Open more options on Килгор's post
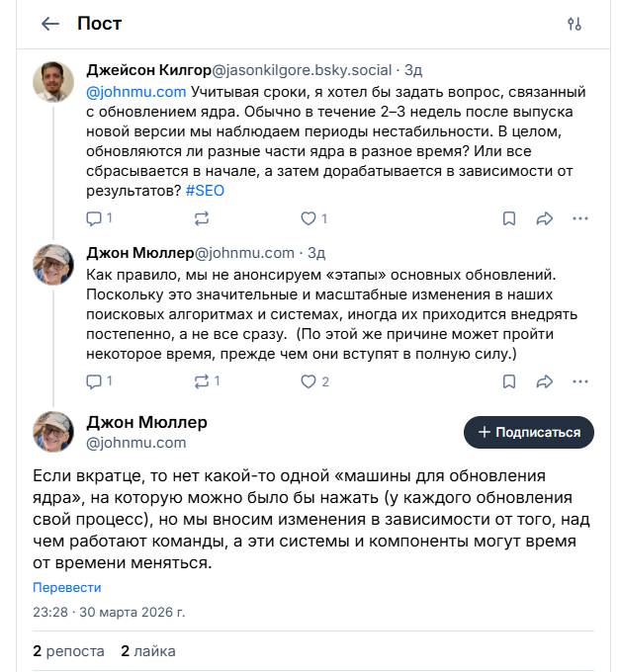The height and width of the screenshot is (672, 620). (x=580, y=217)
